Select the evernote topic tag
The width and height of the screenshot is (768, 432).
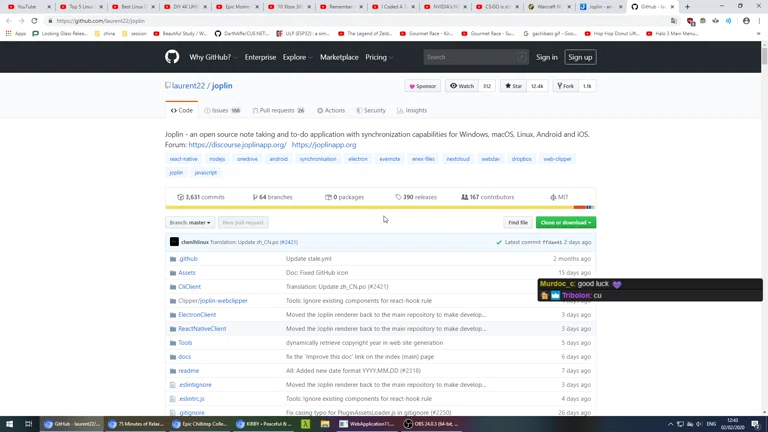[x=389, y=159]
